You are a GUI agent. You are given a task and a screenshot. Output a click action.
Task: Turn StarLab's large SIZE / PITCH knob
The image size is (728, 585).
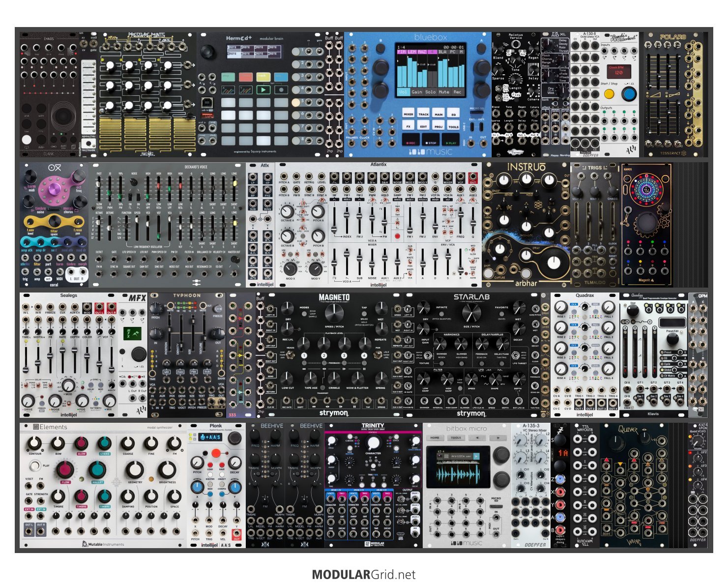pyautogui.click(x=471, y=312)
